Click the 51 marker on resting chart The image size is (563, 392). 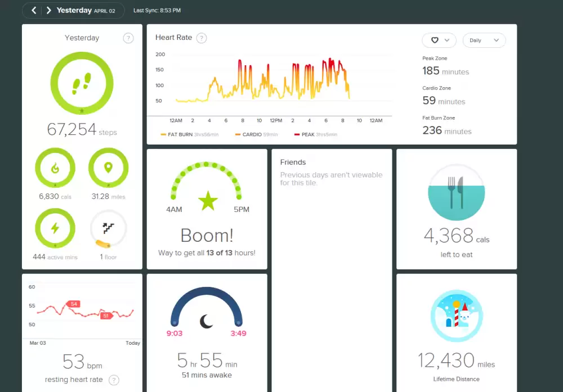106,316
